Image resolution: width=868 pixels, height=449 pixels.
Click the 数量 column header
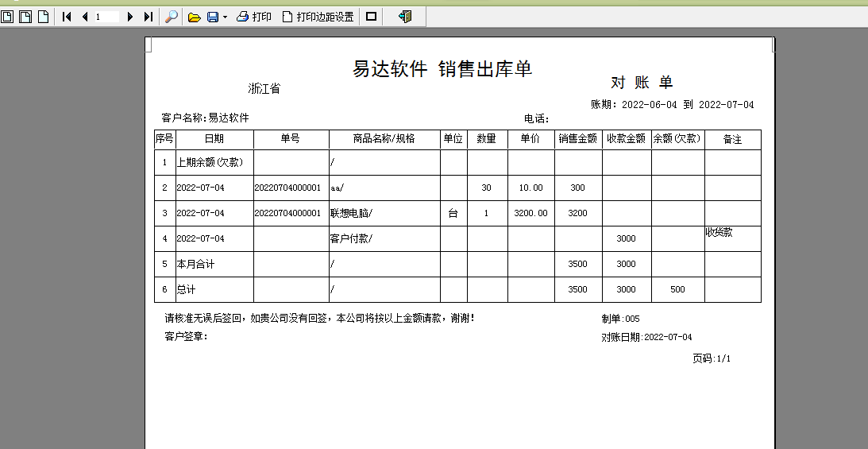(x=487, y=139)
